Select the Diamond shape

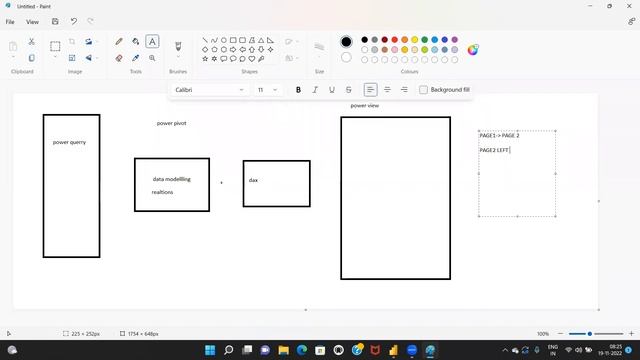[205, 50]
